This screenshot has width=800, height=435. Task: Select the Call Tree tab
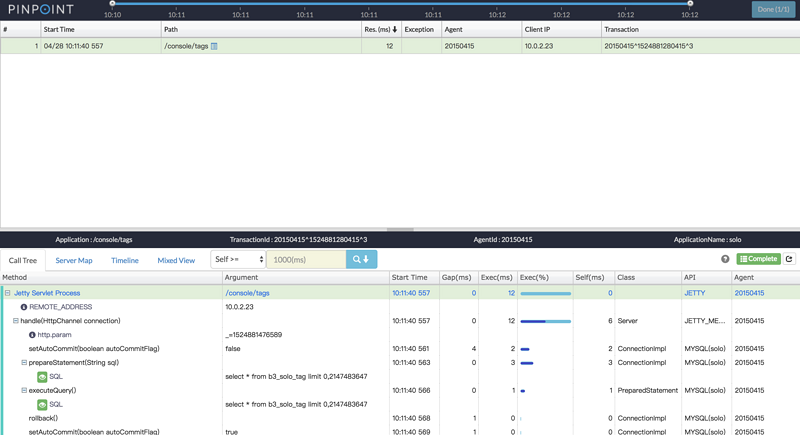tap(22, 260)
